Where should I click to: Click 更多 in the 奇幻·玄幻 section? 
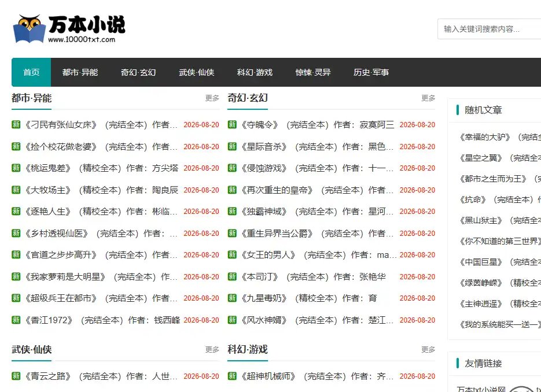point(428,98)
